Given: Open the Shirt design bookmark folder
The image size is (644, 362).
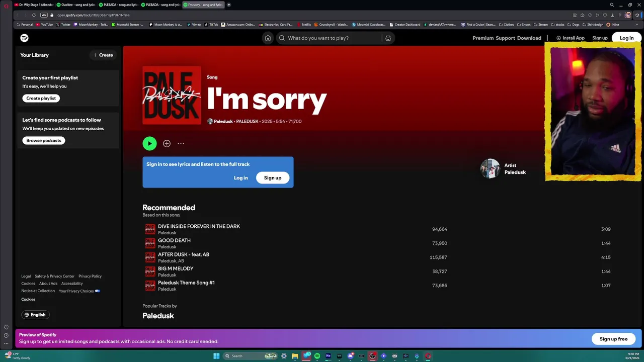Looking at the screenshot, I should [593, 24].
